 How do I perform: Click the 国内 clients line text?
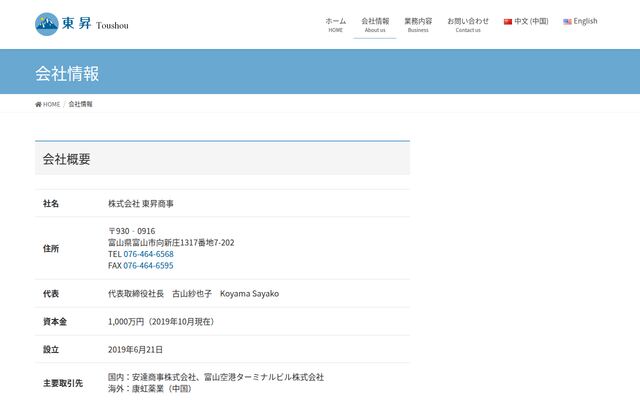pyautogui.click(x=216, y=377)
